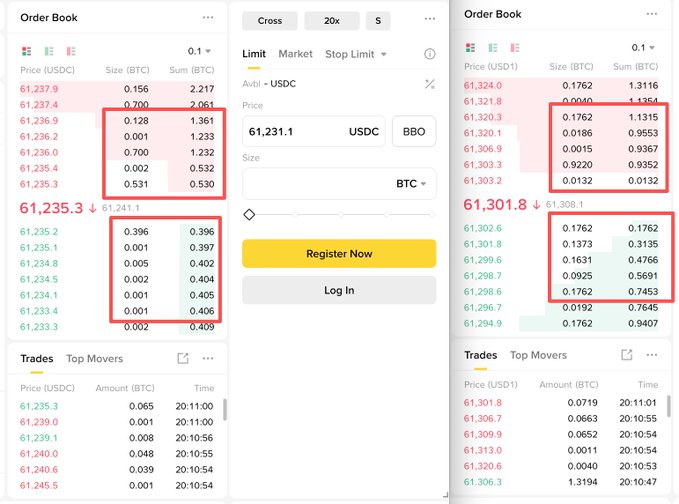Image resolution: width=679 pixels, height=504 pixels.
Task: Select right Top Movers tab
Action: point(538,355)
